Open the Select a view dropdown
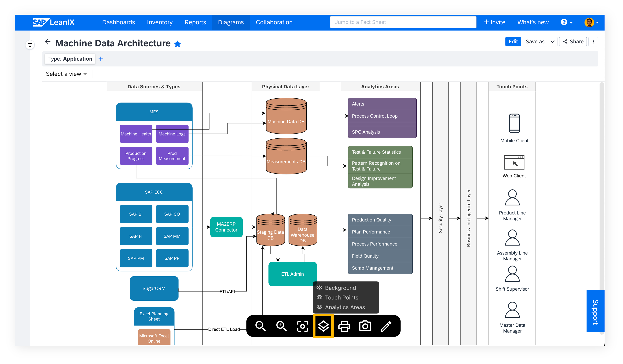The height and width of the screenshot is (364, 623). pyautogui.click(x=66, y=74)
